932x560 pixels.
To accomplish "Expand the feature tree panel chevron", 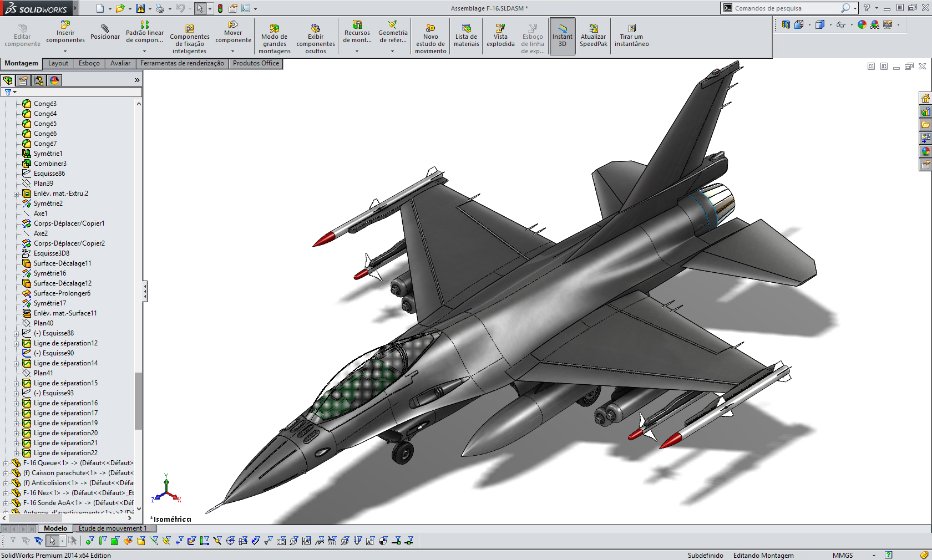I will click(x=137, y=80).
